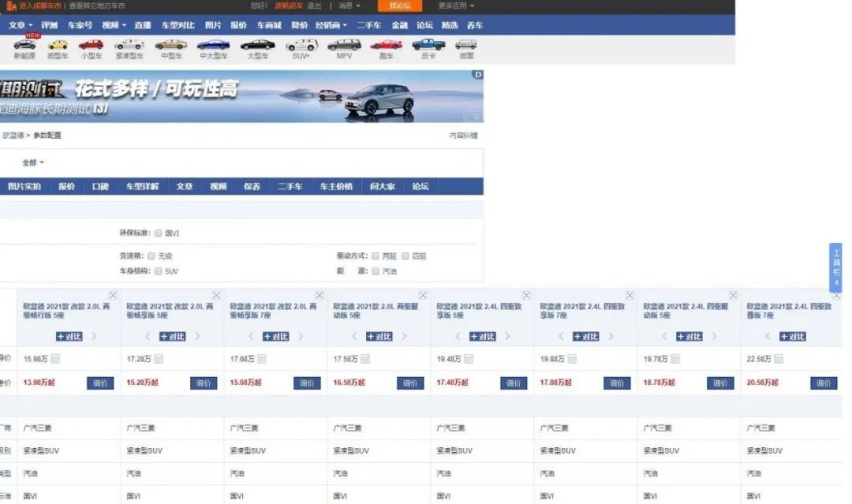
Task: Close the banner ad corner icon
Action: [x=478, y=75]
